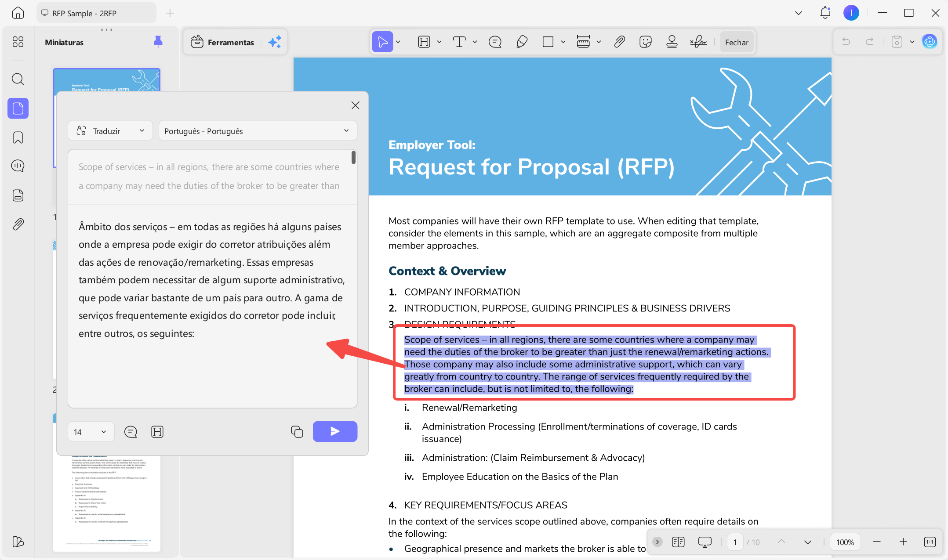Open the tabs list chevron

pyautogui.click(x=799, y=13)
